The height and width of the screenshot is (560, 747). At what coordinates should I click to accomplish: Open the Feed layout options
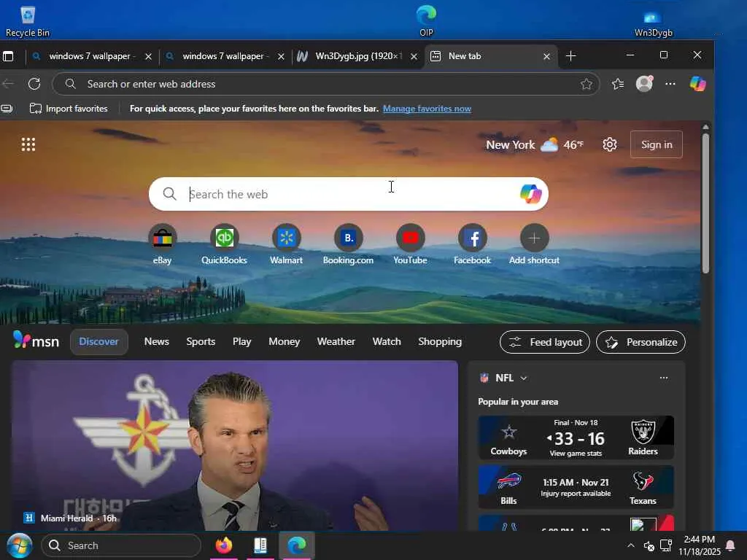pyautogui.click(x=545, y=342)
